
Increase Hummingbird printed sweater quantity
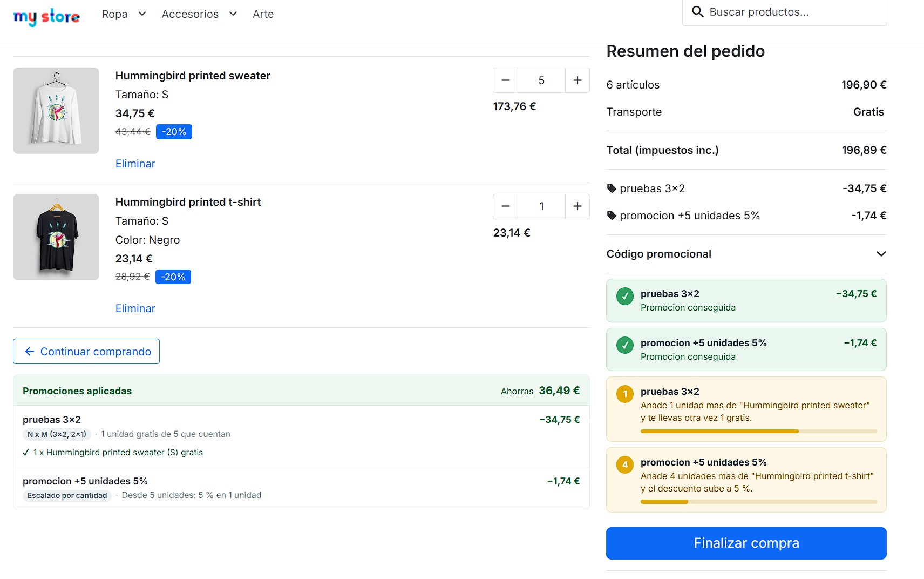pyautogui.click(x=577, y=80)
